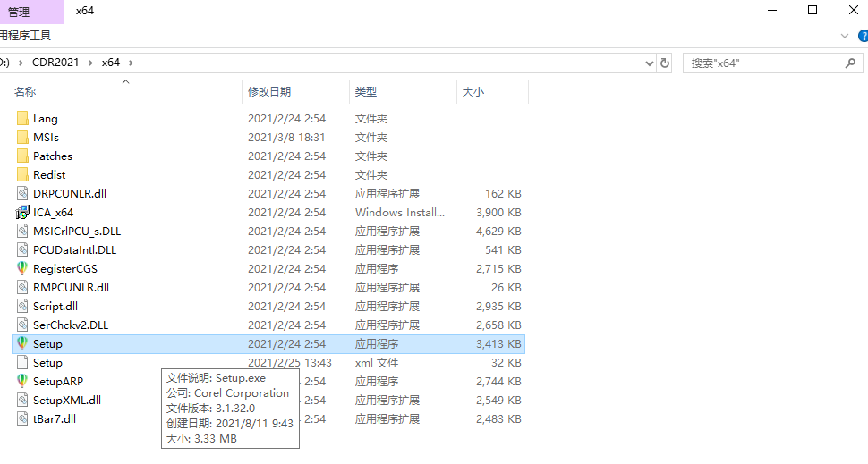The image size is (868, 464).
Task: Click the 3,413 KB size cell
Action: pyautogui.click(x=498, y=344)
